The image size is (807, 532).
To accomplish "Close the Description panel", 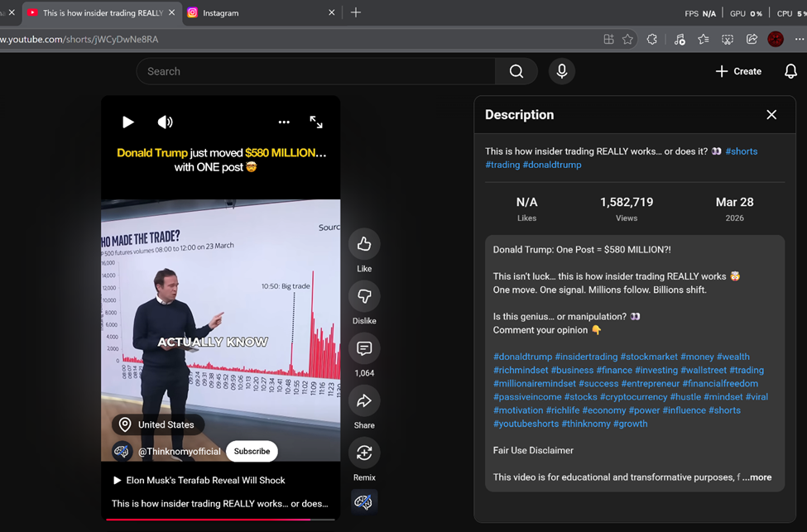I will click(x=771, y=115).
